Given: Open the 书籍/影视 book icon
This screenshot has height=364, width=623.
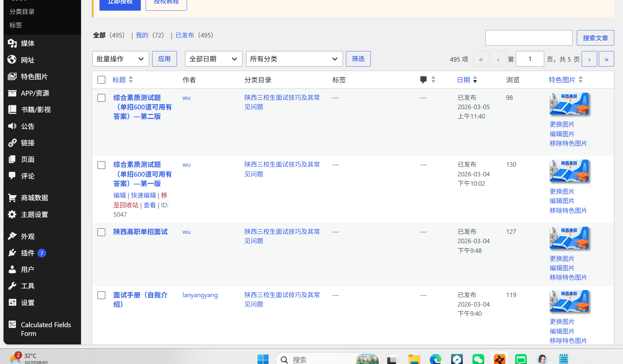Looking at the screenshot, I should tap(12, 109).
